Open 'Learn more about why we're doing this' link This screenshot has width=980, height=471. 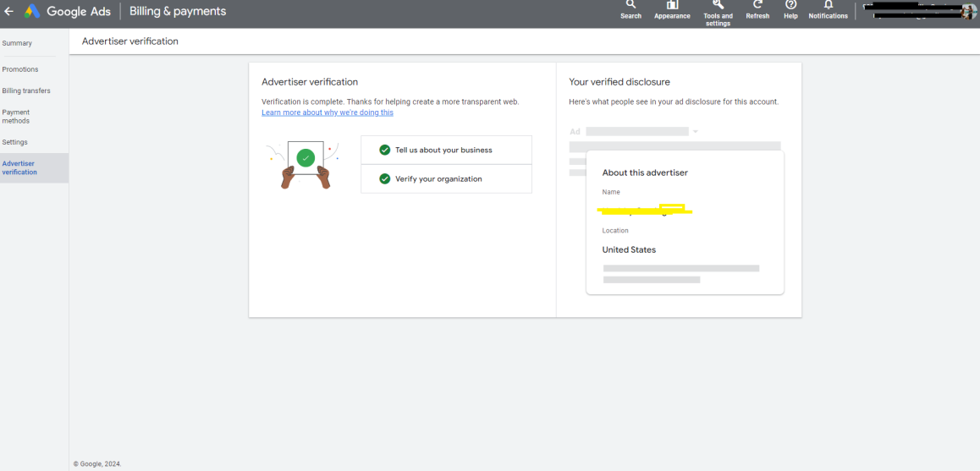[328, 112]
